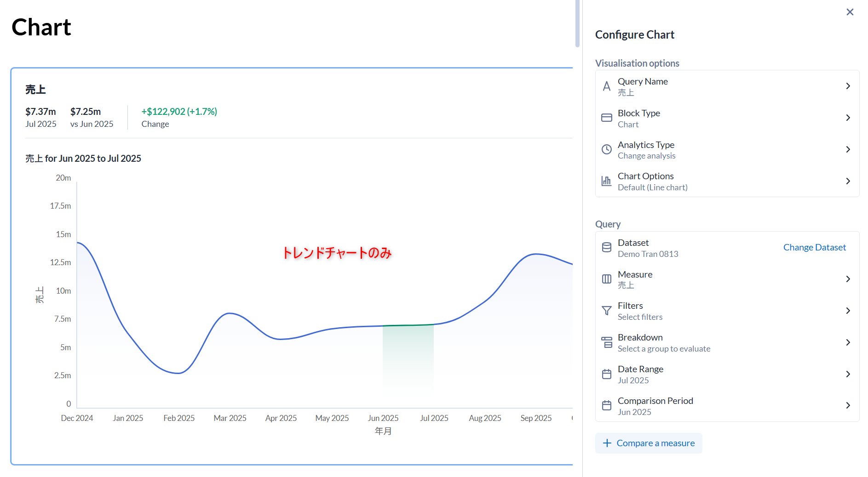This screenshot has height=477, width=868.
Task: Click the Comparison Period calendar icon
Action: (607, 406)
